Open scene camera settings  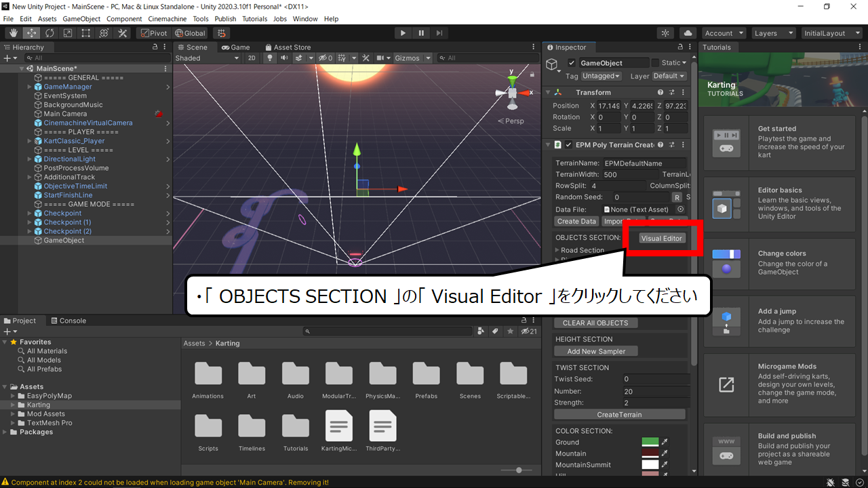point(381,58)
